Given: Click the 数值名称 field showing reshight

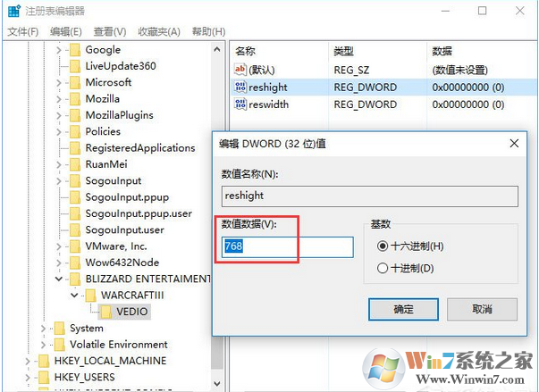Looking at the screenshot, I should click(369, 196).
